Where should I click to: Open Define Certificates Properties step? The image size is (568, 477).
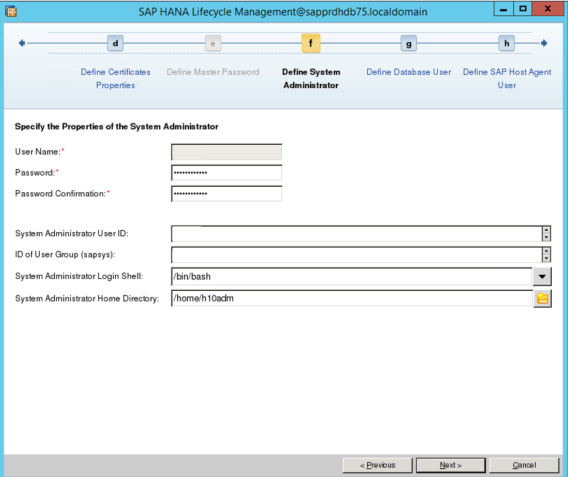pyautogui.click(x=116, y=79)
